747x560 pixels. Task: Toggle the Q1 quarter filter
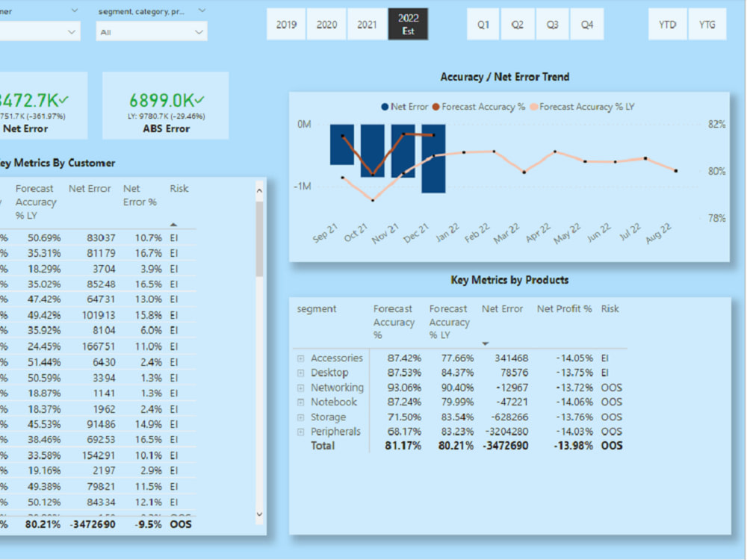point(483,24)
